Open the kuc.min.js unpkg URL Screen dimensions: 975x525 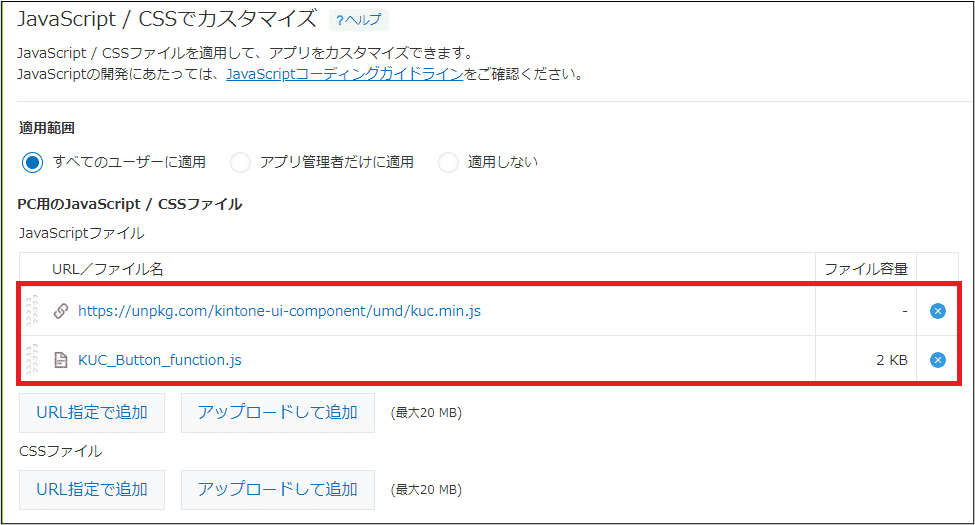click(279, 310)
